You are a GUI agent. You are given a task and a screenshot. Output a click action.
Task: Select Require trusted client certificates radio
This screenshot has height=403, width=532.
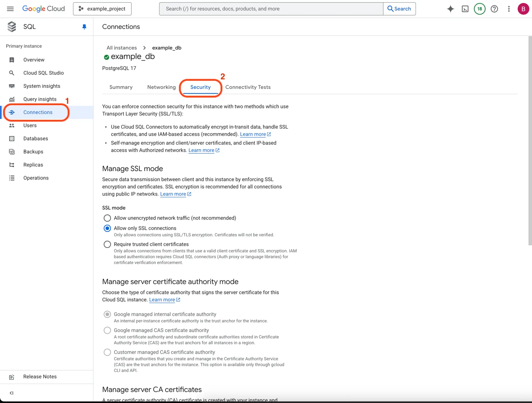pyautogui.click(x=107, y=244)
